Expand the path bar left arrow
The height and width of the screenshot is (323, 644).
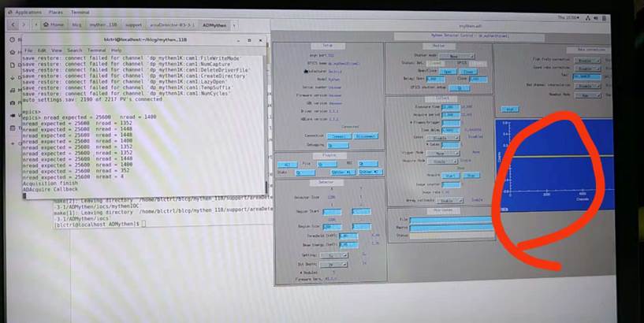click(x=36, y=24)
